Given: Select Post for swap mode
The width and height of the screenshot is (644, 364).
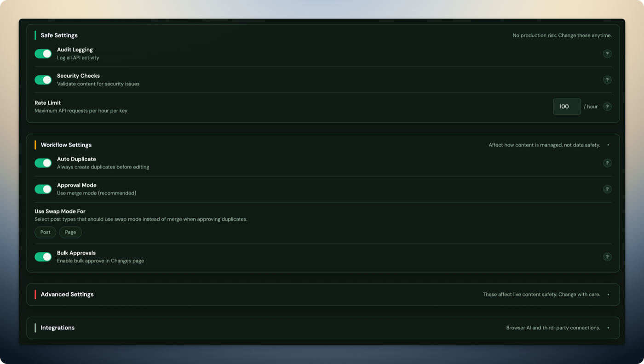Looking at the screenshot, I should (x=45, y=232).
